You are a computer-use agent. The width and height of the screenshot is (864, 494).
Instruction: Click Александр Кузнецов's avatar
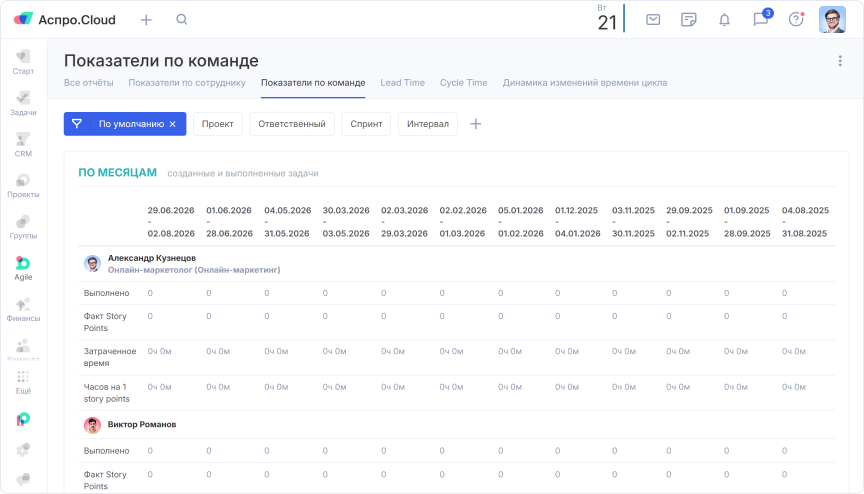tap(93, 264)
